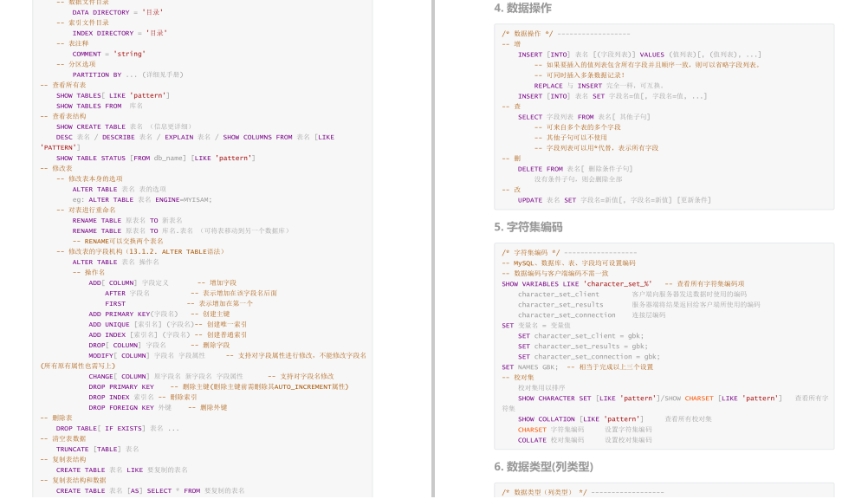Viewport: 868px width, 499px height.
Task: Click the 'FIRST' keyword line
Action: pos(178,303)
